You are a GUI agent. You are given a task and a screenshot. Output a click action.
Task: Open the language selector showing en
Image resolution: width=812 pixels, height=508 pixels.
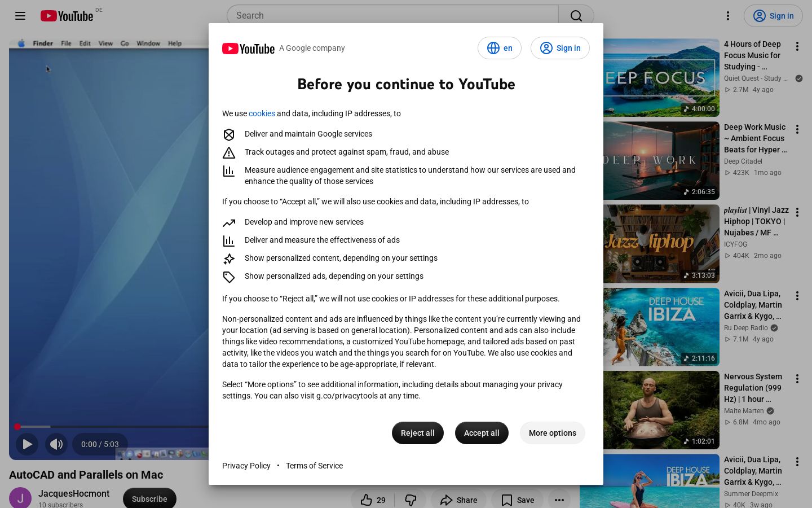coord(500,48)
